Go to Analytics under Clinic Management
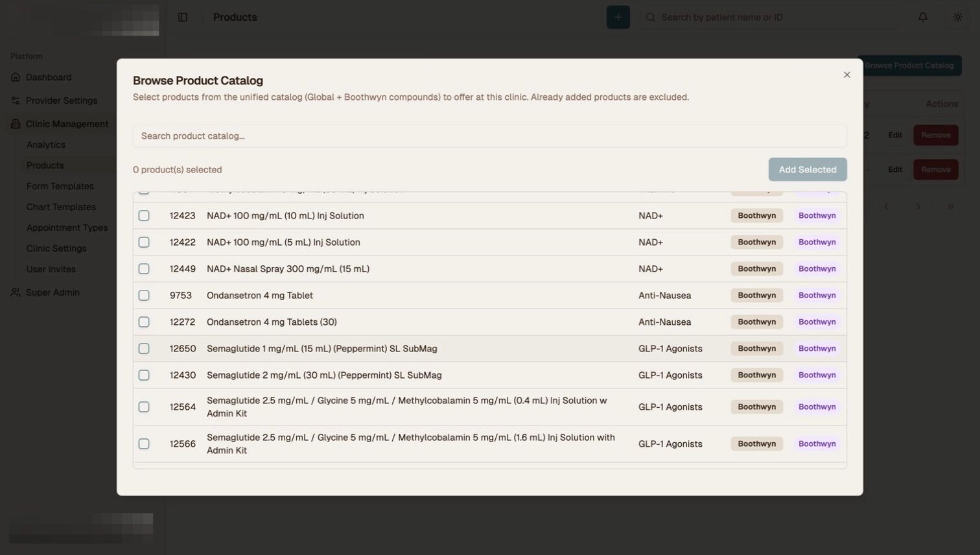Image resolution: width=980 pixels, height=555 pixels. pos(46,145)
